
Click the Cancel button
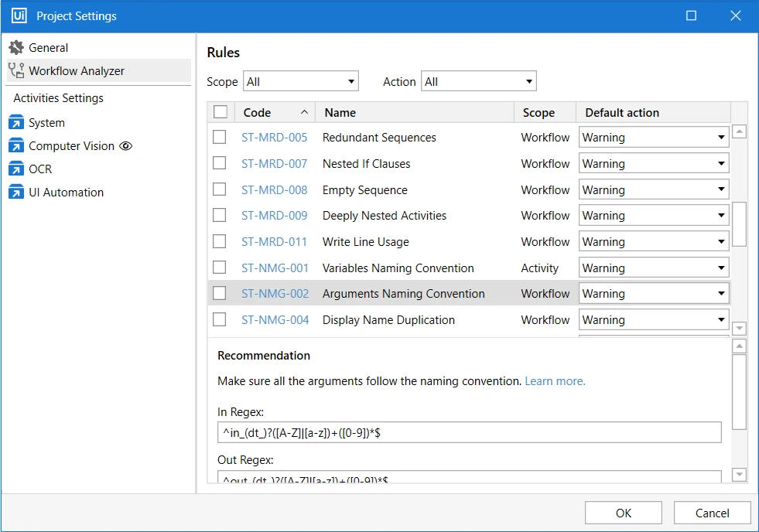712,513
